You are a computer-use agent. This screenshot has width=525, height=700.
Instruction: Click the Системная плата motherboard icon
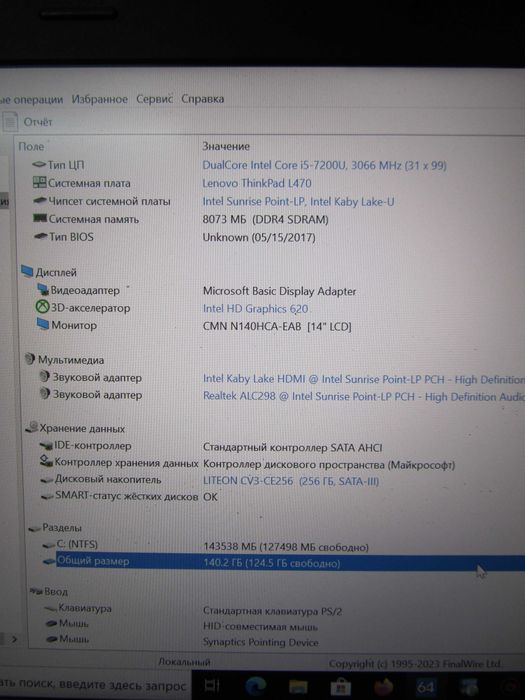coord(40,183)
